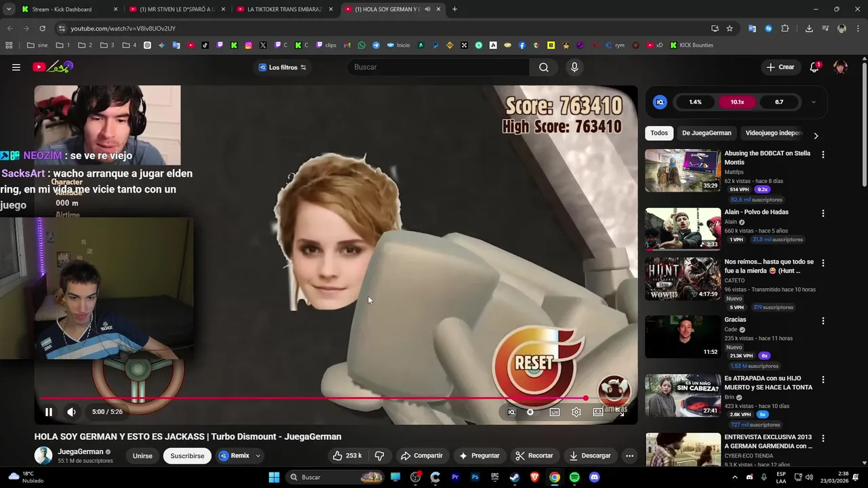The image size is (868, 488).
Task: Open options for Gracias video
Action: (x=823, y=321)
